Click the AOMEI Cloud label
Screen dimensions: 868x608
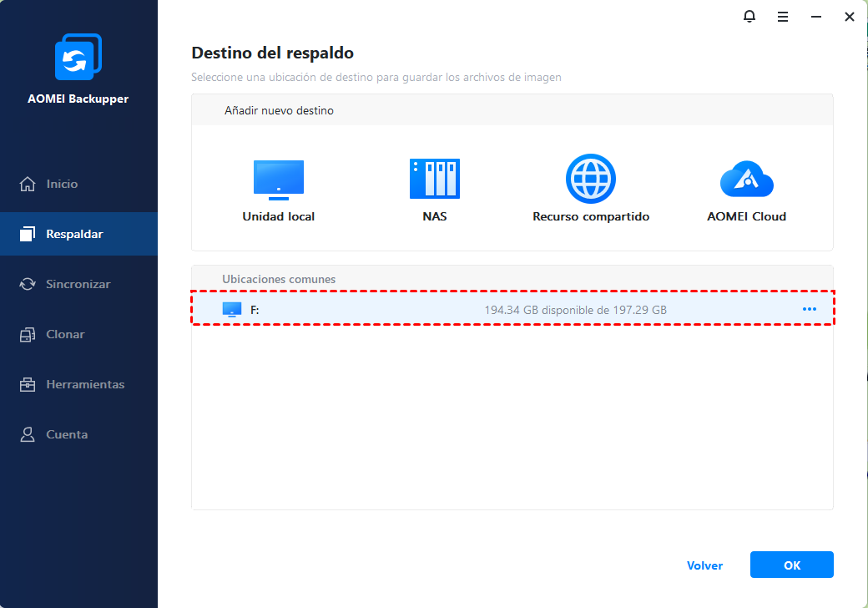(x=746, y=216)
